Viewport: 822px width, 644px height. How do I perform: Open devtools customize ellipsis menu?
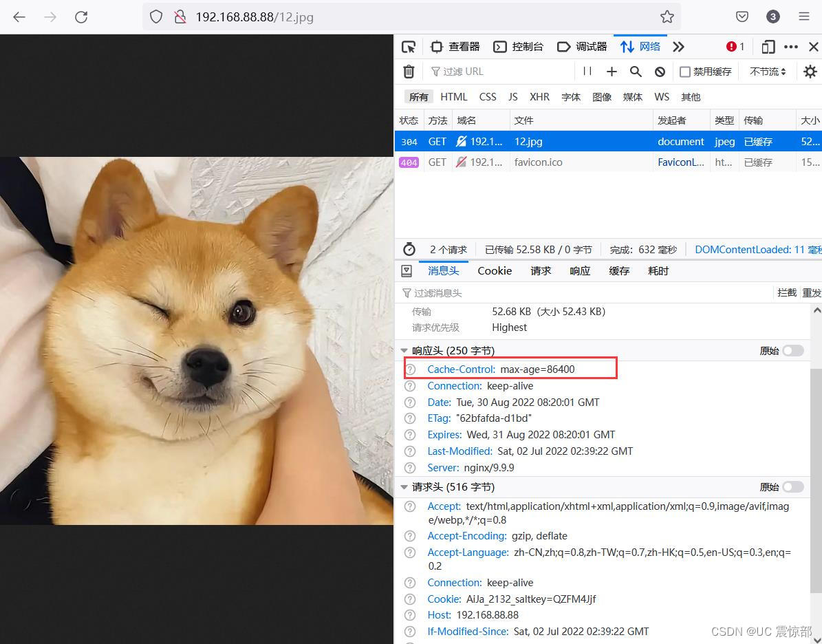790,47
